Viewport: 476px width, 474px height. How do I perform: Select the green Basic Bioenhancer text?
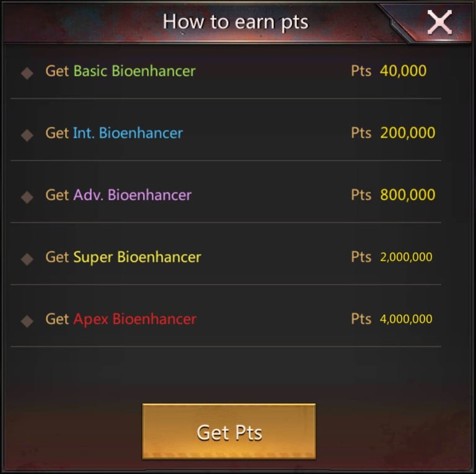[x=134, y=71]
